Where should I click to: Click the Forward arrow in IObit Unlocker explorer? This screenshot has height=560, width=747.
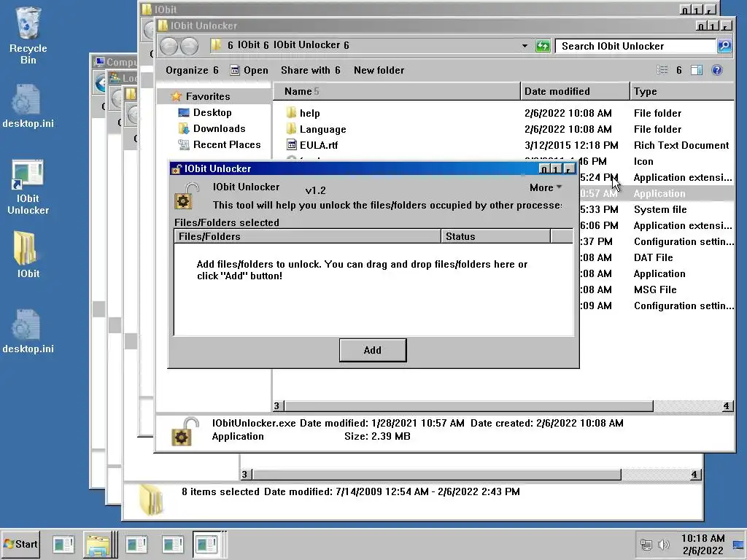(189, 46)
